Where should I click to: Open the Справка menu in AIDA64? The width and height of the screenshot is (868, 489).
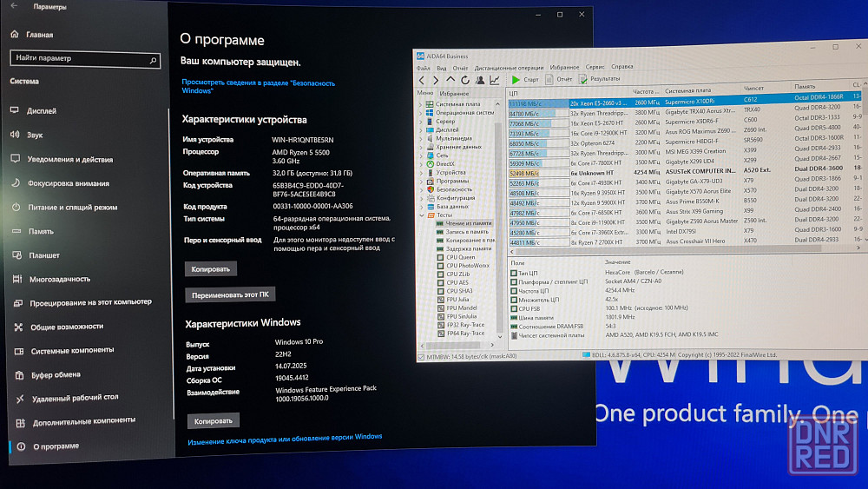point(622,67)
